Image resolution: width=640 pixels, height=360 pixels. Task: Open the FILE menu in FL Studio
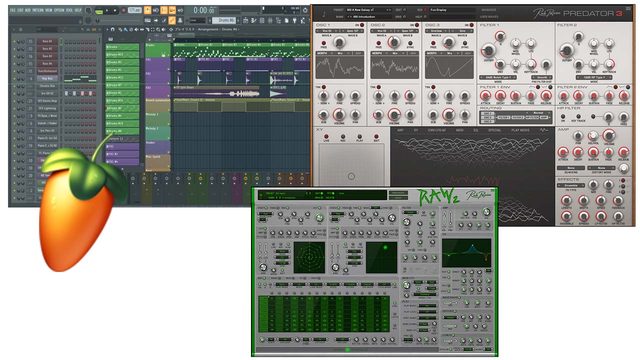point(13,10)
